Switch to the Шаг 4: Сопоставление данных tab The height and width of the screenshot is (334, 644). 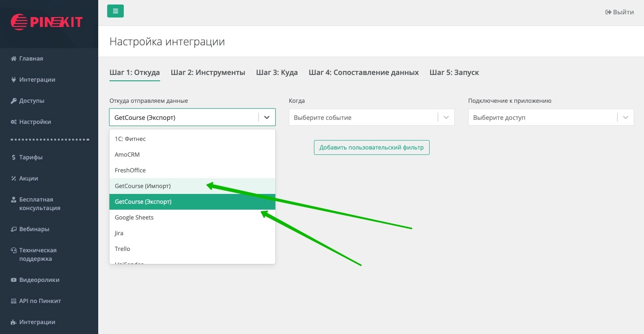(x=363, y=73)
